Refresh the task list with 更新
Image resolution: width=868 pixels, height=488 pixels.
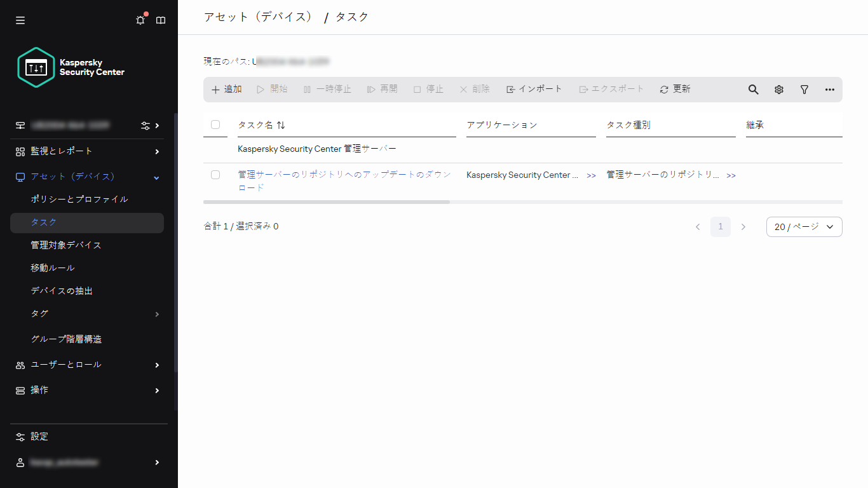(674, 89)
